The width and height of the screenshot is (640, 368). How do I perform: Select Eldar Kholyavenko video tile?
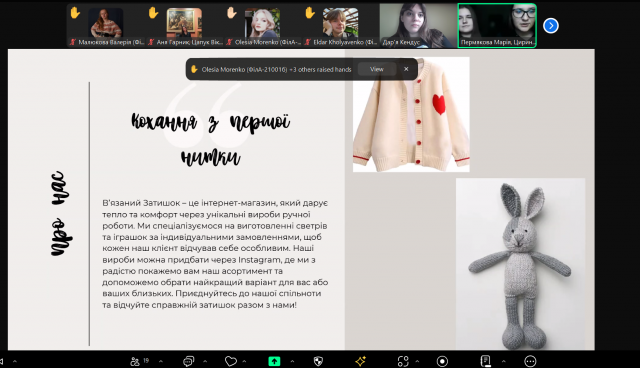pos(341,26)
